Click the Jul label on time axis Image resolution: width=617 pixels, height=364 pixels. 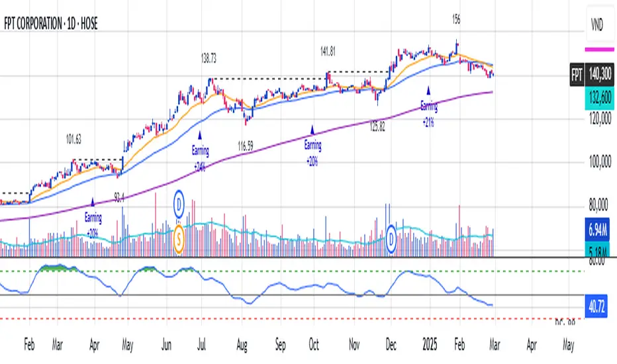201,345
